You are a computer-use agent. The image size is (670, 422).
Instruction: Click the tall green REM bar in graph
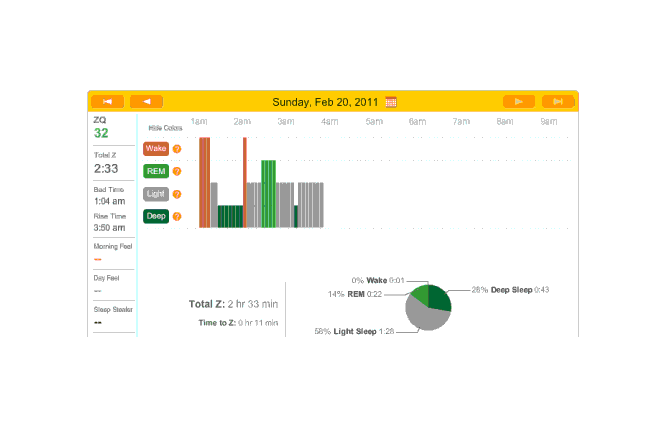268,192
